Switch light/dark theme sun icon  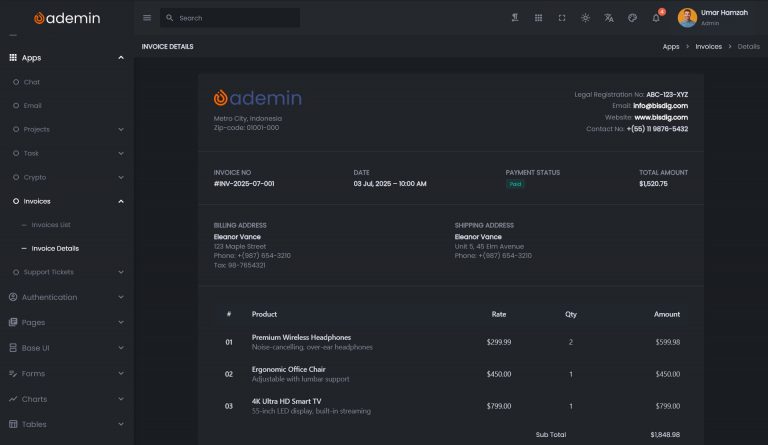coord(585,18)
